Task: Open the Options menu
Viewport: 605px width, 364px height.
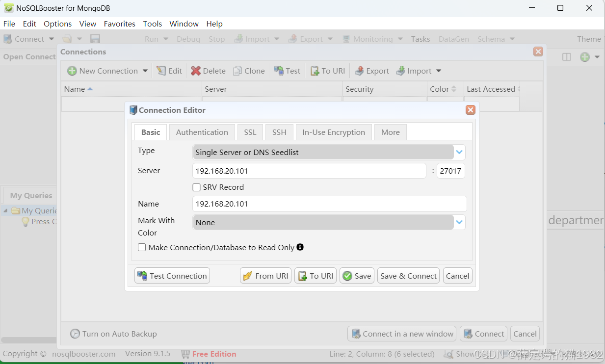Action: [57, 24]
